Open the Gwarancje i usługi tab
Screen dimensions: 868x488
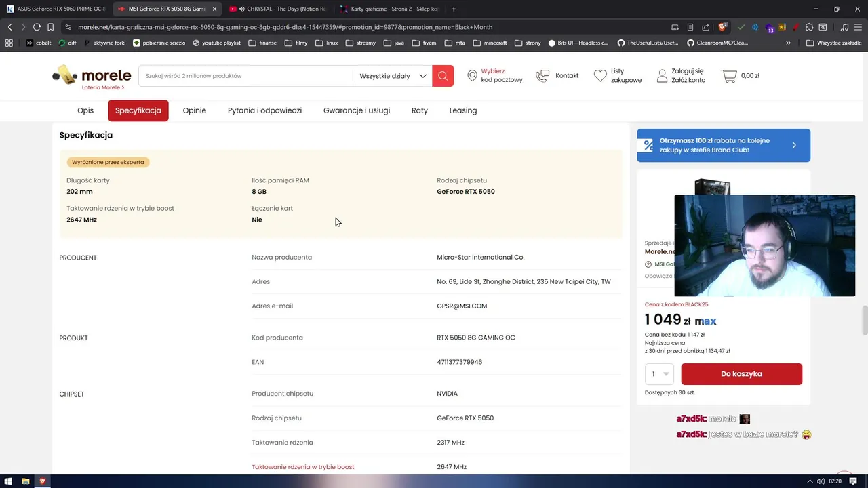coord(357,110)
